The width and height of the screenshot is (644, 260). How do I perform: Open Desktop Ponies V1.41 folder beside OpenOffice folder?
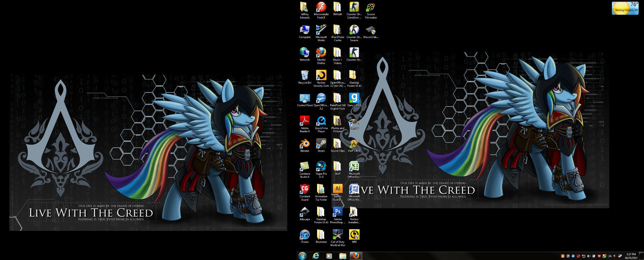click(354, 79)
